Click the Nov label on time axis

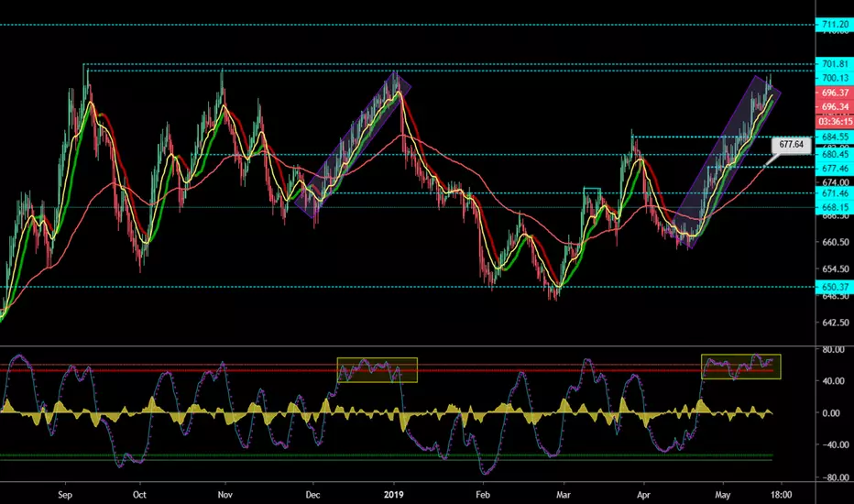tap(224, 495)
